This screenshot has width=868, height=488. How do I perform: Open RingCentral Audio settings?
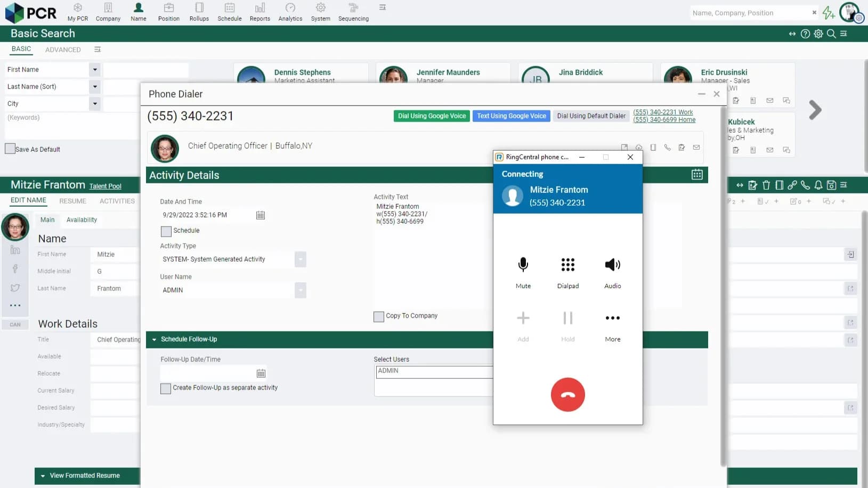[613, 273]
